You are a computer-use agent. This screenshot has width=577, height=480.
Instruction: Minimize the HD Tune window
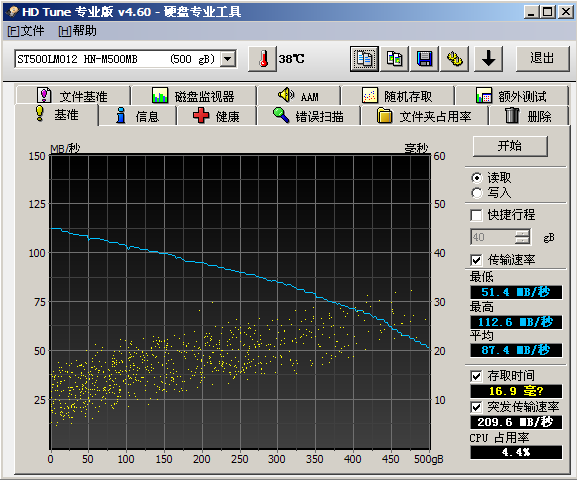pos(531,12)
